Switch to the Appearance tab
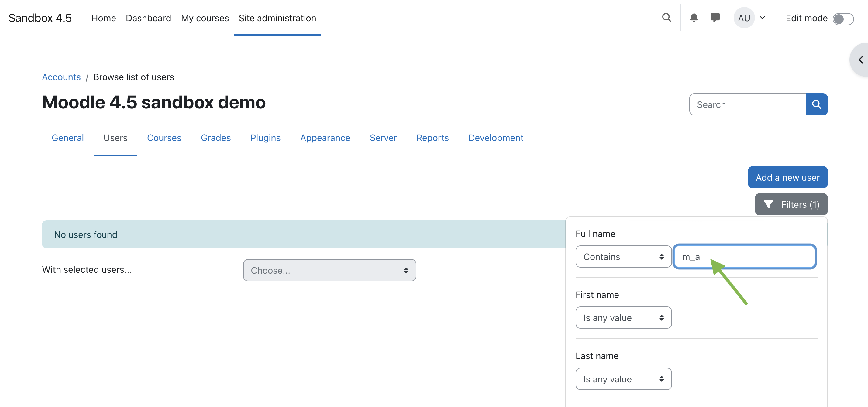This screenshot has height=407, width=868. tap(325, 138)
